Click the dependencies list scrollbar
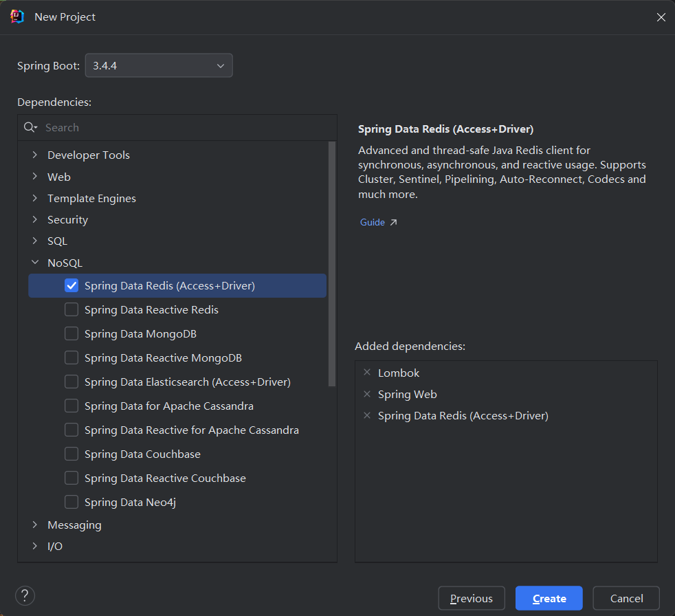 coord(332,264)
